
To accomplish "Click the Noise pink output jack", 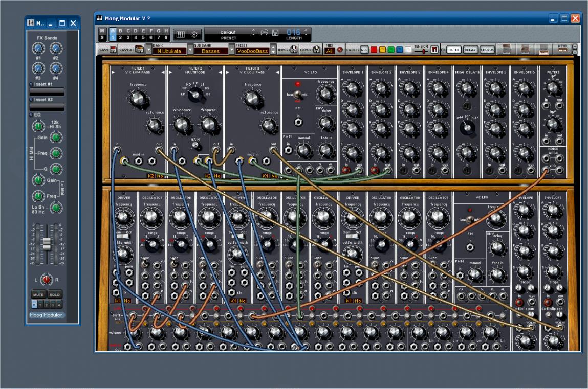I will point(546,171).
